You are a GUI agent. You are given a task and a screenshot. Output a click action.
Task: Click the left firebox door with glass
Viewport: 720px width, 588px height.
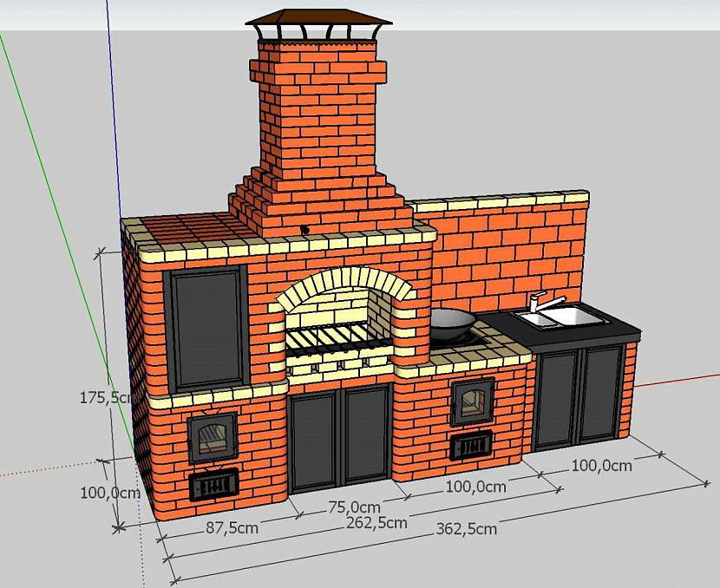click(x=213, y=437)
